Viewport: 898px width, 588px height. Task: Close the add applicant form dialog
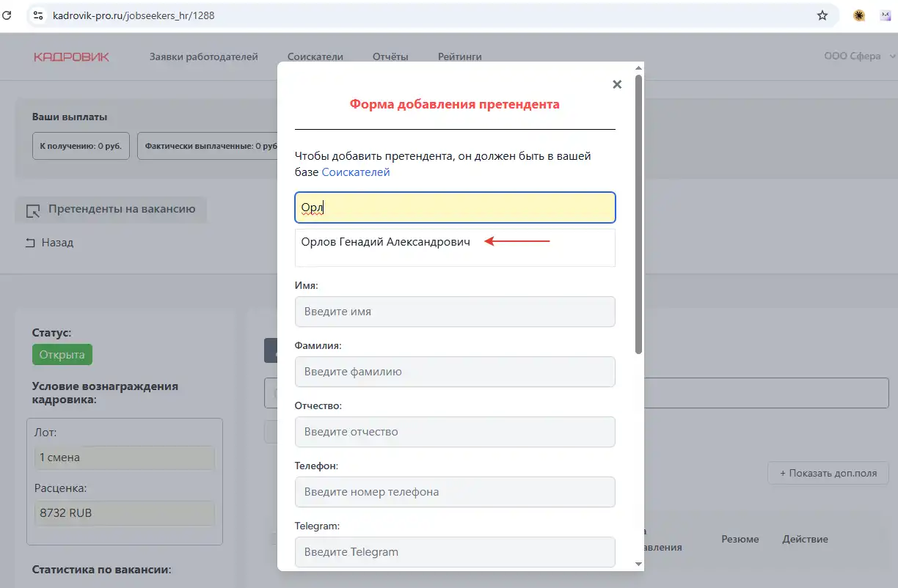pos(617,84)
